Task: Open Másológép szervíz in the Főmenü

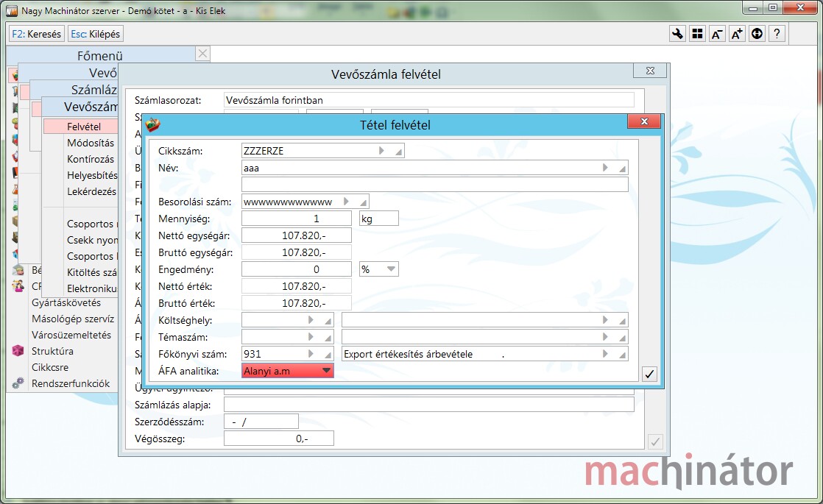Action: point(72,319)
